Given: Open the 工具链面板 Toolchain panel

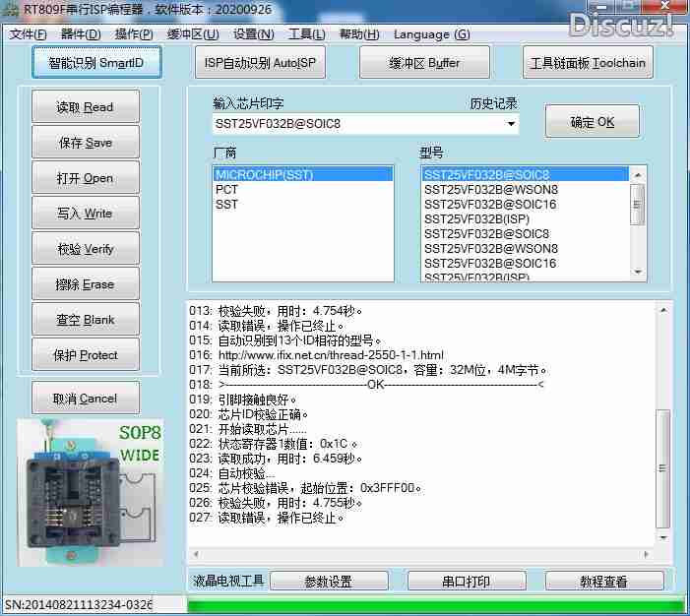Looking at the screenshot, I should click(588, 63).
